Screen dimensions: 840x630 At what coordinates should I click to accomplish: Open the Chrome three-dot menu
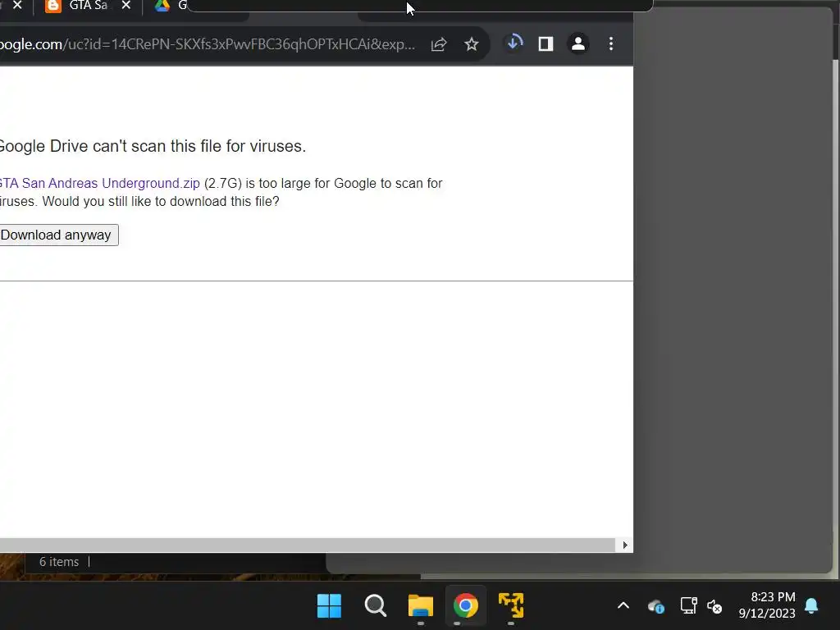[x=611, y=44]
